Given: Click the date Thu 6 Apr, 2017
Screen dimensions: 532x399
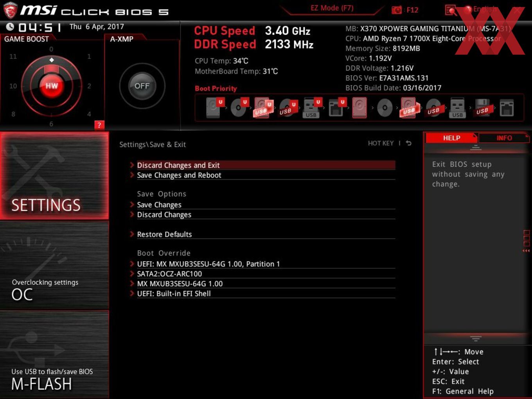Looking at the screenshot, I should coord(97,27).
